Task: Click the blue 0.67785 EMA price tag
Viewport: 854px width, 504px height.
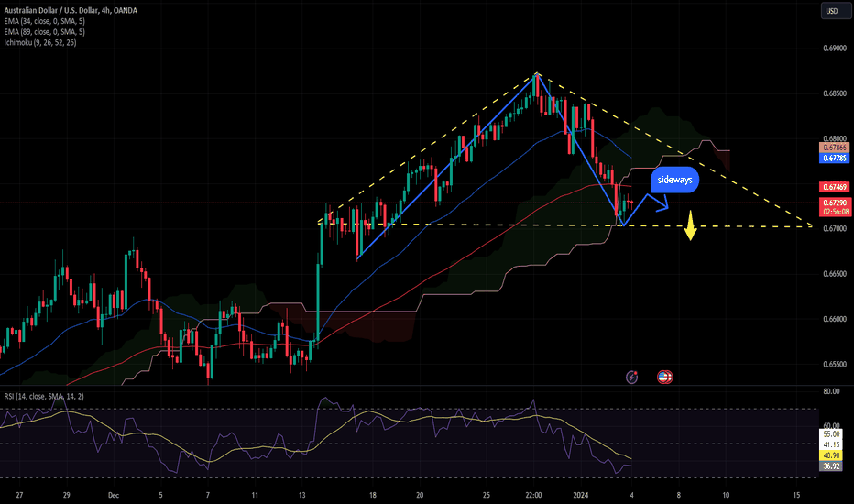Action: (x=835, y=158)
